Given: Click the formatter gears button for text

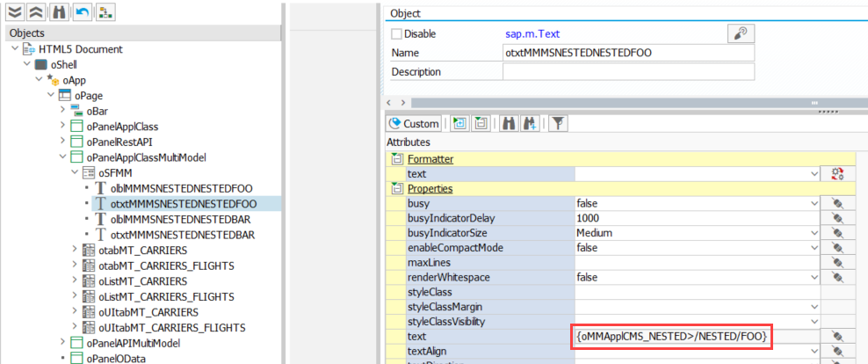Looking at the screenshot, I should (x=837, y=174).
